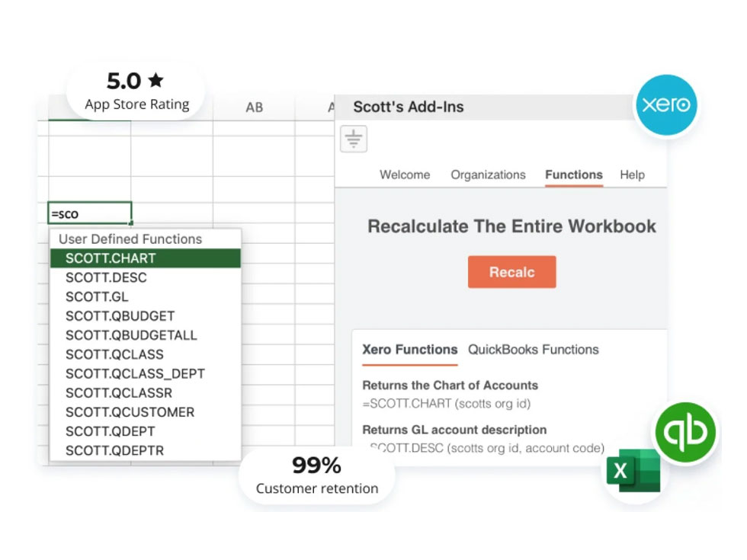Select the Xero Functions tab
Viewport: 747px width, 560px height.
pos(409,350)
